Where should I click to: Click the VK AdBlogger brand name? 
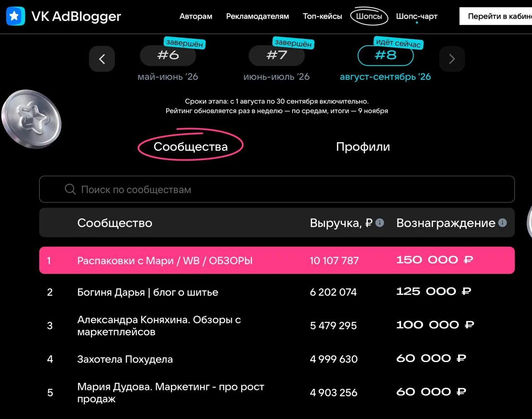(x=76, y=16)
